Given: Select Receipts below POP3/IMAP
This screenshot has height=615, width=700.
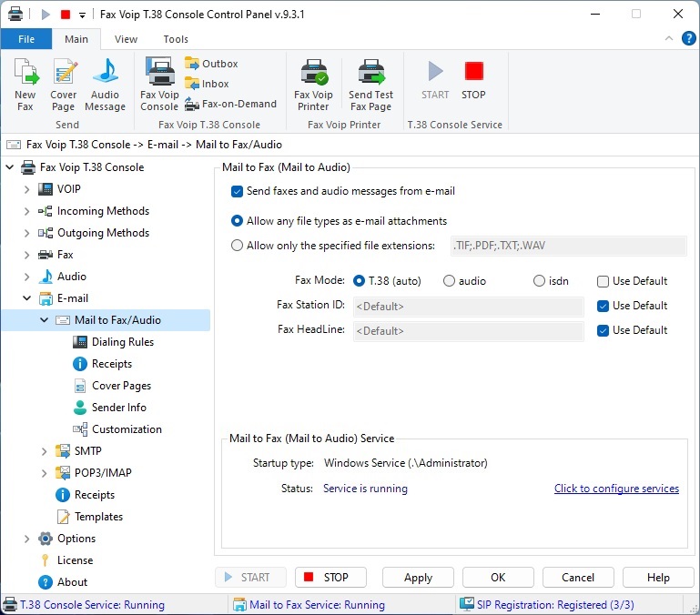Looking at the screenshot, I should pyautogui.click(x=86, y=495).
